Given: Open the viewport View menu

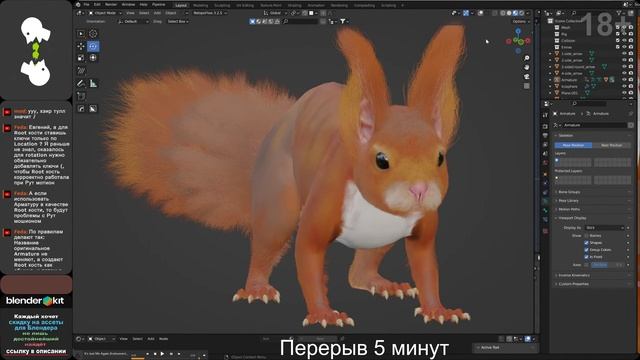Looking at the screenshot, I should pos(130,13).
